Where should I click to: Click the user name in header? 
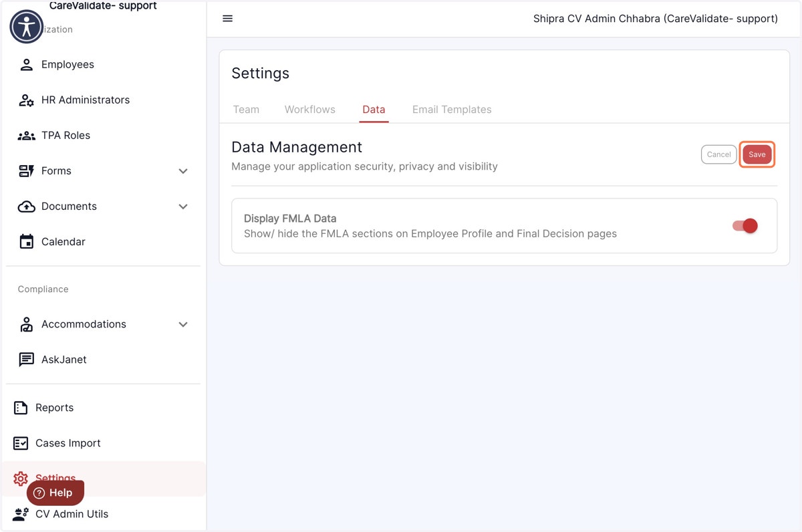[655, 19]
